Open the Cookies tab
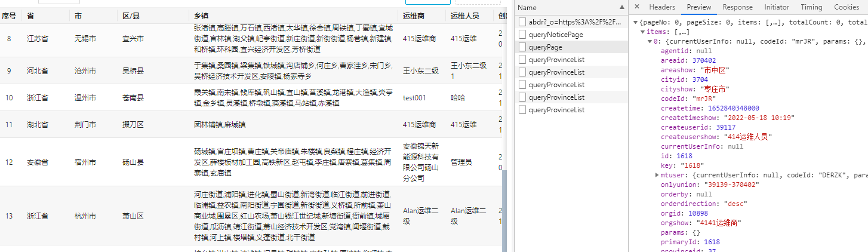Screen dimensions: 868x252 click(x=846, y=7)
